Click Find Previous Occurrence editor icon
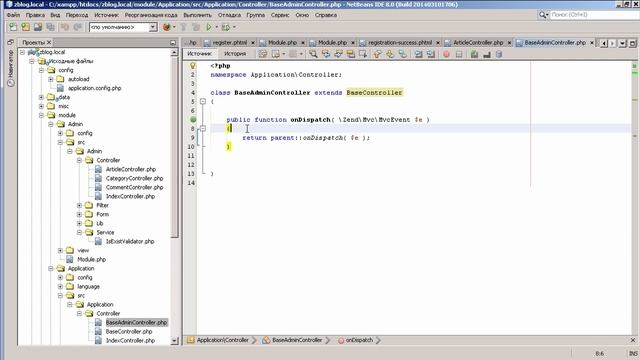The width and height of the screenshot is (640, 360). point(326,54)
